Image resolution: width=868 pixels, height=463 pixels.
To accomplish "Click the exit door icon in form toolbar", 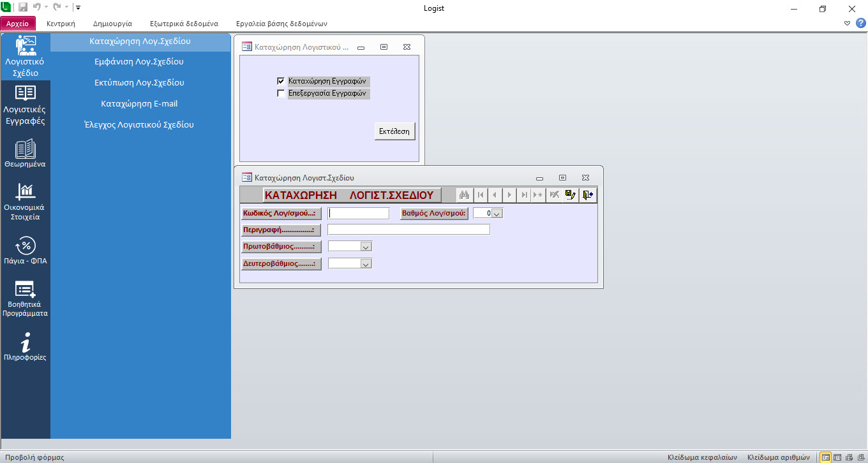I will tap(588, 195).
